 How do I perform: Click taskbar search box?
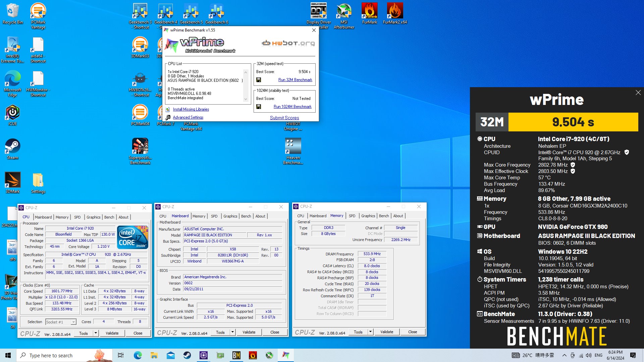(x=64, y=355)
